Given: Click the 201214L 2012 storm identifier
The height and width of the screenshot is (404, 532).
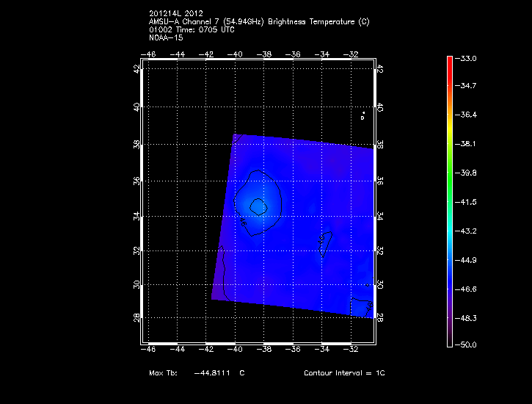Looking at the screenshot, I should [x=175, y=15].
